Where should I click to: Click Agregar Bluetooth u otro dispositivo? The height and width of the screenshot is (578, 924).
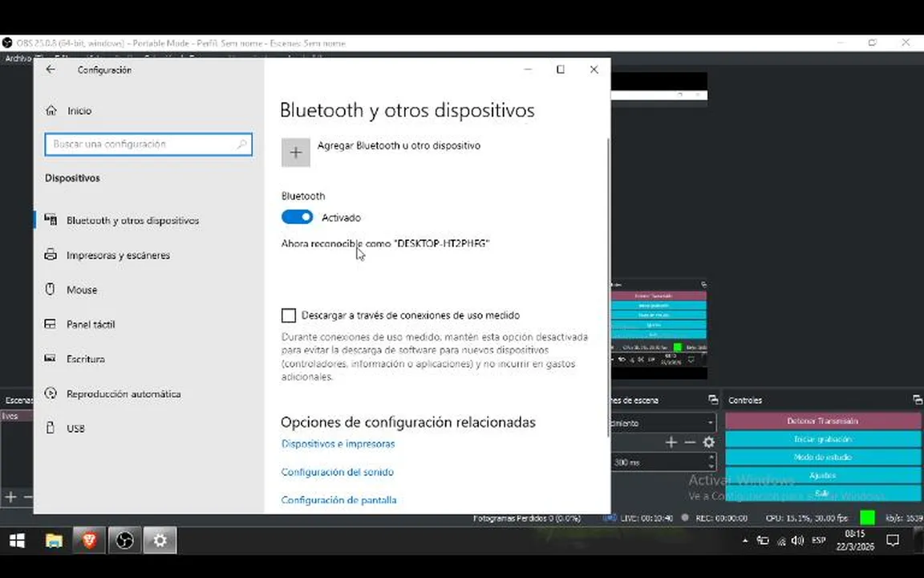(x=399, y=145)
